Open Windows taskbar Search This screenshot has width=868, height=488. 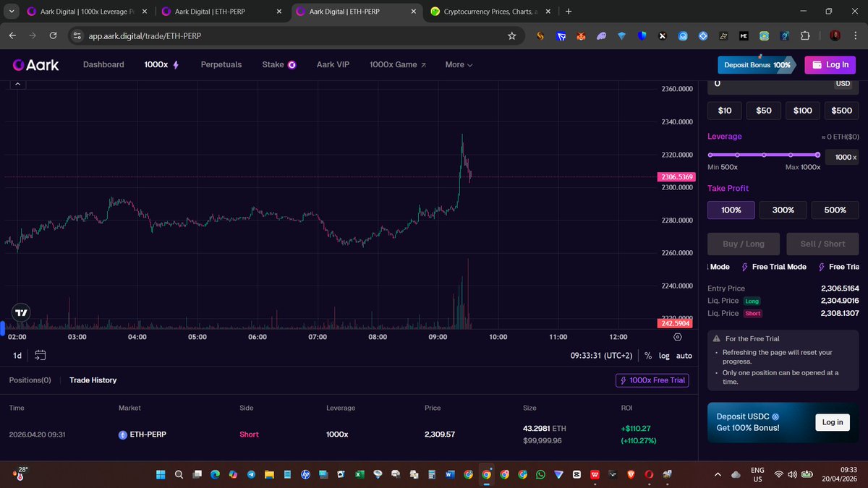(x=178, y=474)
